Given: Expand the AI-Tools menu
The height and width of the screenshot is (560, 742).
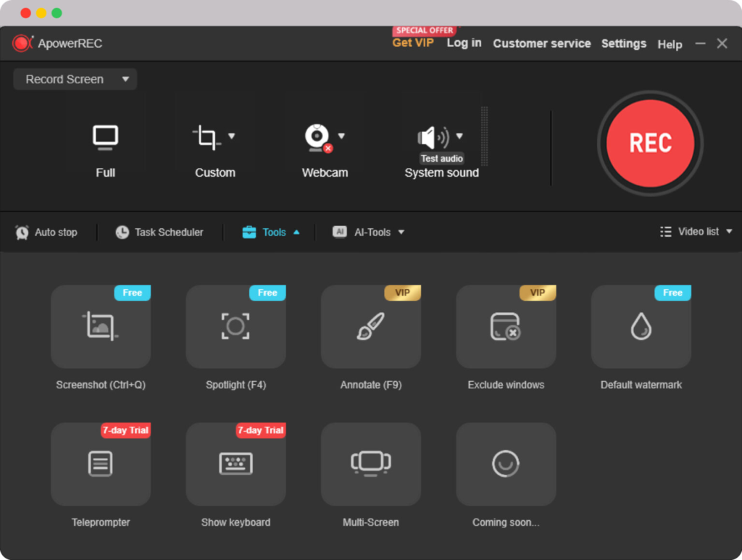Looking at the screenshot, I should [x=369, y=233].
